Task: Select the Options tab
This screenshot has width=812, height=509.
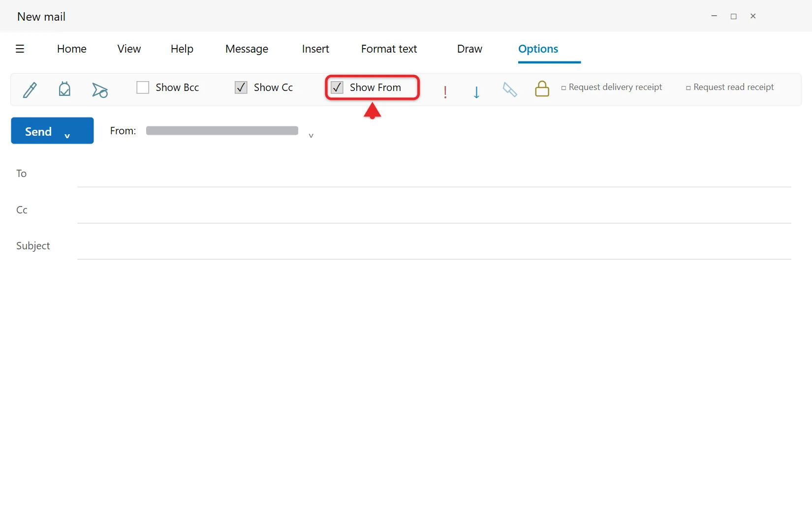Action: 538,49
